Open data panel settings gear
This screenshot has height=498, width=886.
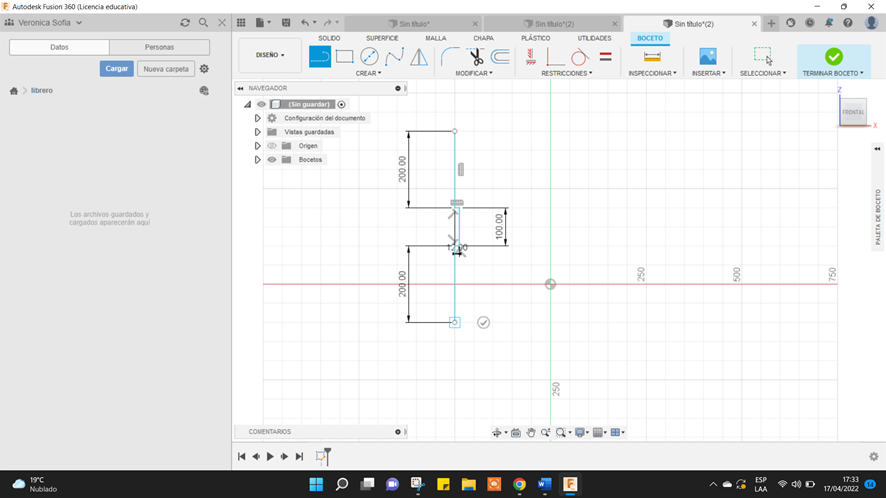(x=204, y=68)
